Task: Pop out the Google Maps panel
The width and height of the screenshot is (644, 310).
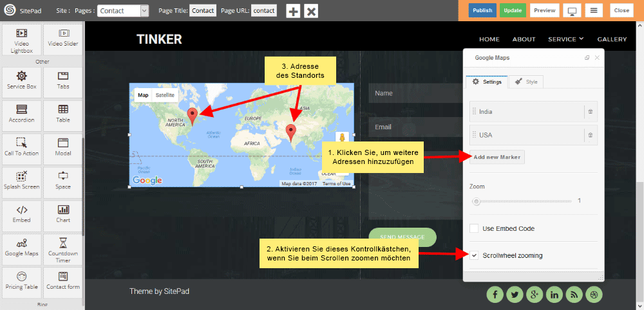Action: tap(587, 58)
